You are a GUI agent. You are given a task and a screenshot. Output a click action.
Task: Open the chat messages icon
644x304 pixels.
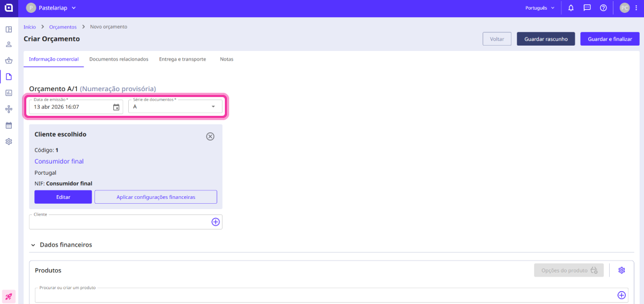(x=587, y=8)
